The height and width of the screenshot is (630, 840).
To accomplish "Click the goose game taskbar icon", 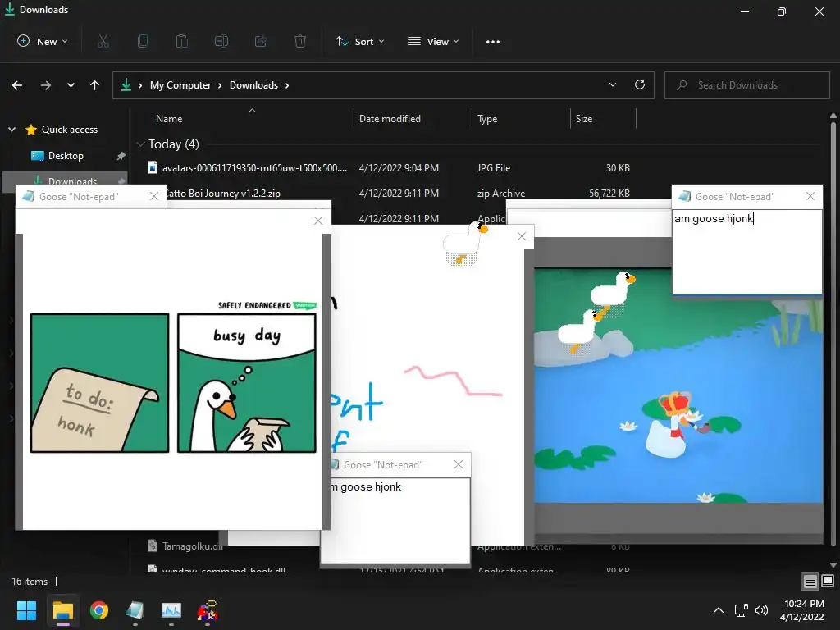I will pos(208,610).
